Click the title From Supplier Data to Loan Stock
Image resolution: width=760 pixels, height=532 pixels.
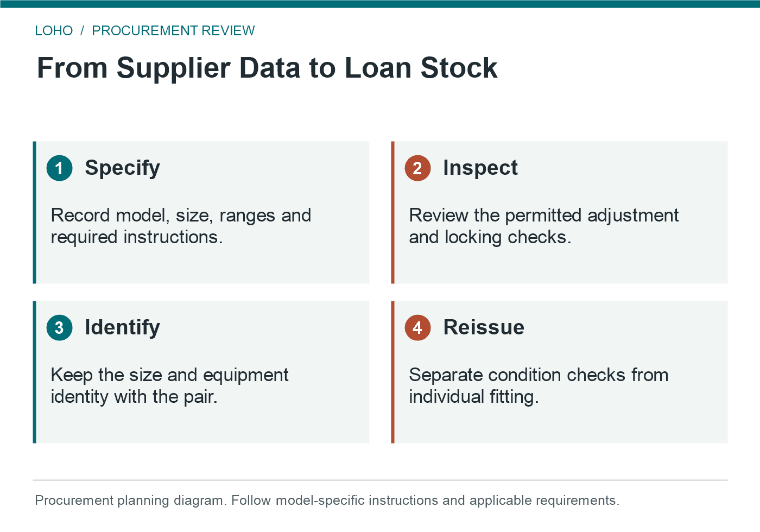coord(267,68)
